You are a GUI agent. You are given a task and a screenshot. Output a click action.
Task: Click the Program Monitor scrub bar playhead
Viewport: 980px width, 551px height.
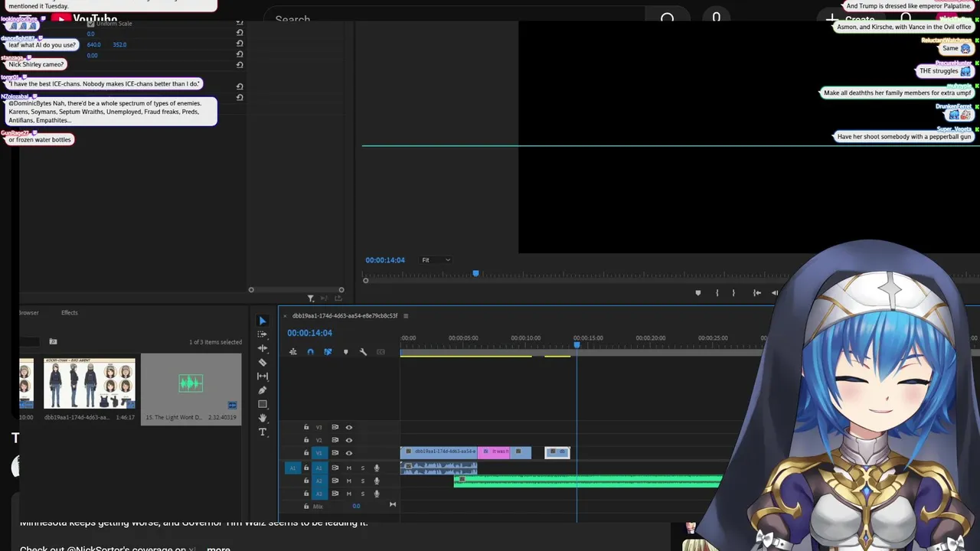(475, 273)
